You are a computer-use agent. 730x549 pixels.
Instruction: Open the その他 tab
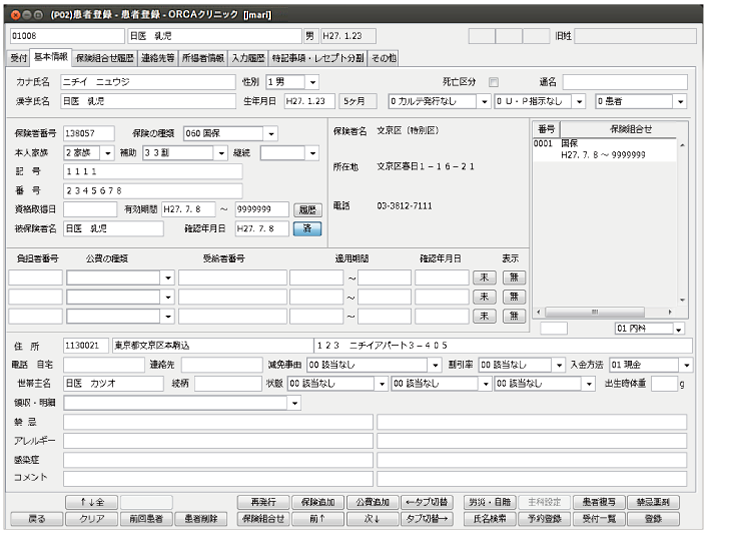point(384,58)
